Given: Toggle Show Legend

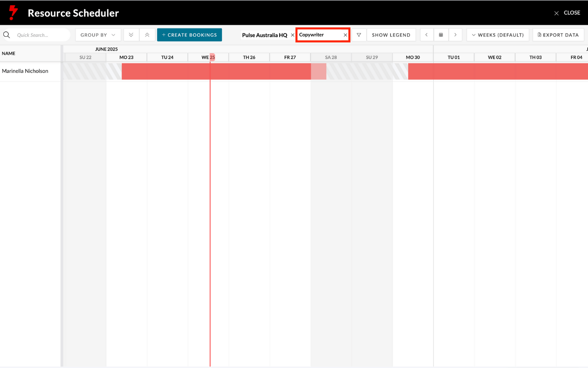Looking at the screenshot, I should [x=391, y=35].
